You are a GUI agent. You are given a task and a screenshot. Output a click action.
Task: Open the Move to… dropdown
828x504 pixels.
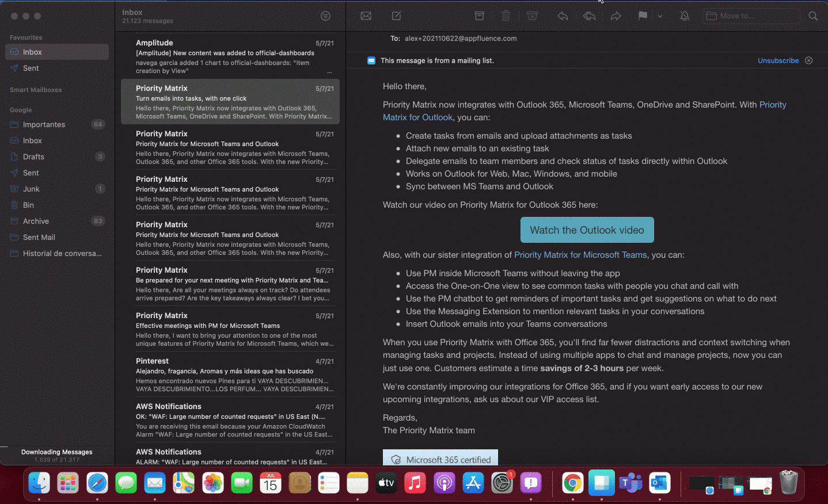(x=751, y=16)
